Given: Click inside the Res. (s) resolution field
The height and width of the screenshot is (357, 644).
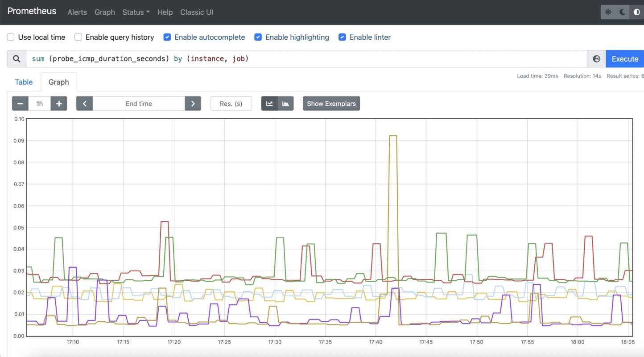Looking at the screenshot, I should [x=231, y=103].
